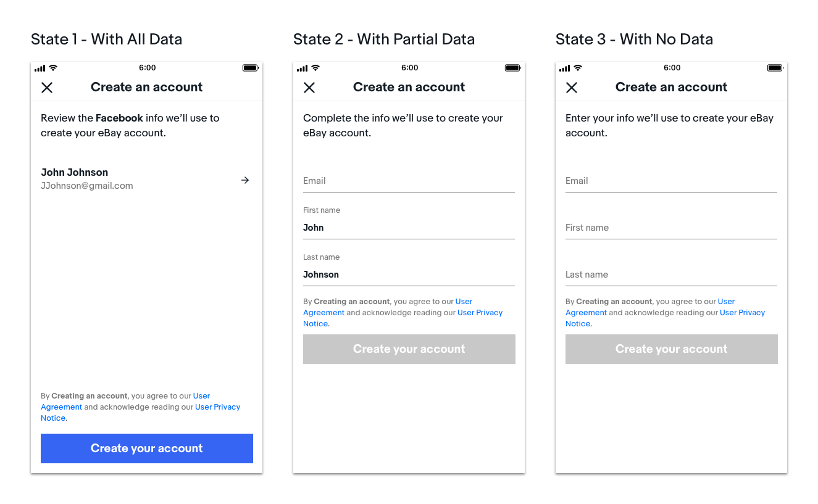
Task: Close the State 1 create account screen
Action: pyautogui.click(x=47, y=88)
